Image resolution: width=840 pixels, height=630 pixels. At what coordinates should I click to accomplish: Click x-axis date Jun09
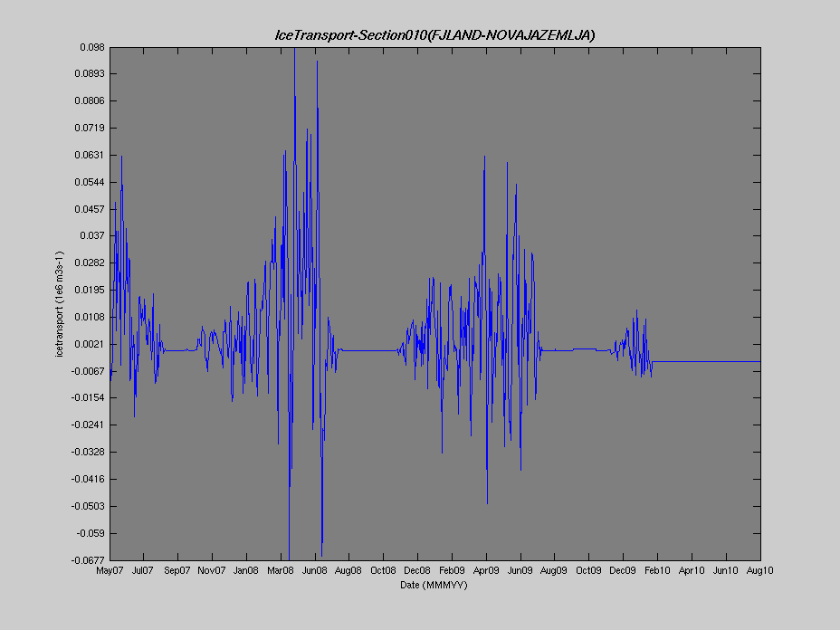click(520, 570)
